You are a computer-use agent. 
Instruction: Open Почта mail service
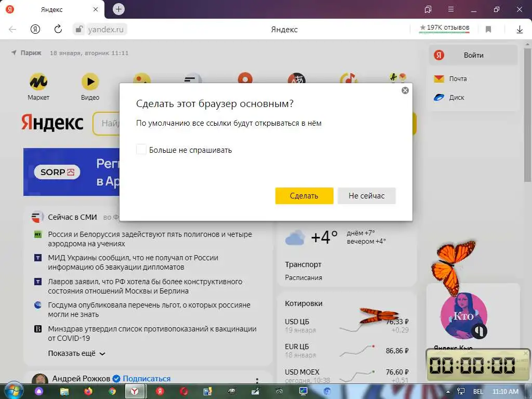tap(450, 79)
